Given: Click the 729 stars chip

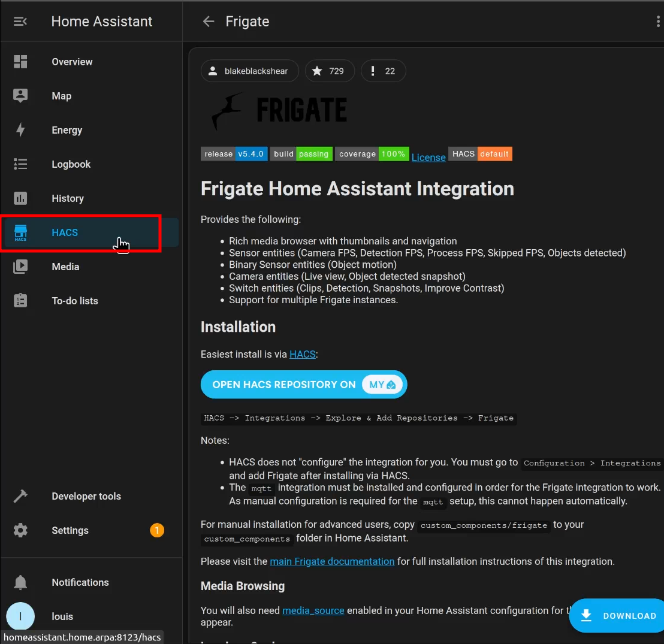Looking at the screenshot, I should (x=330, y=71).
